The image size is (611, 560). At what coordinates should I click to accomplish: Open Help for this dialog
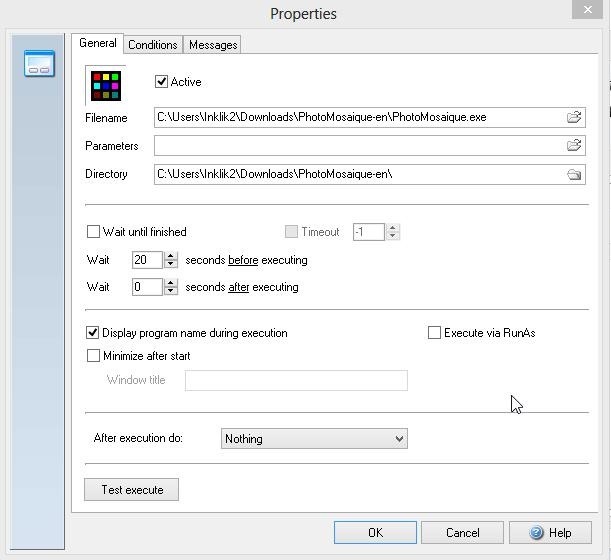point(549,532)
